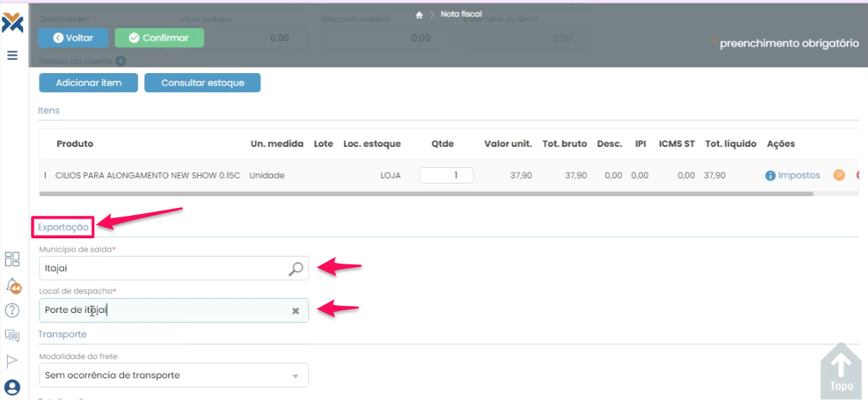This screenshot has height=400, width=868.
Task: Click the Consultar estoque button
Action: coord(203,83)
